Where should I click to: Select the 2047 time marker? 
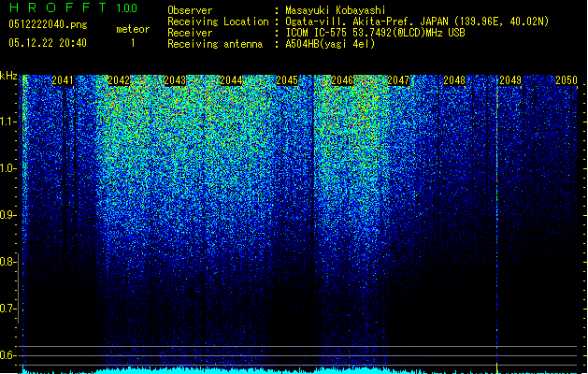coord(398,80)
